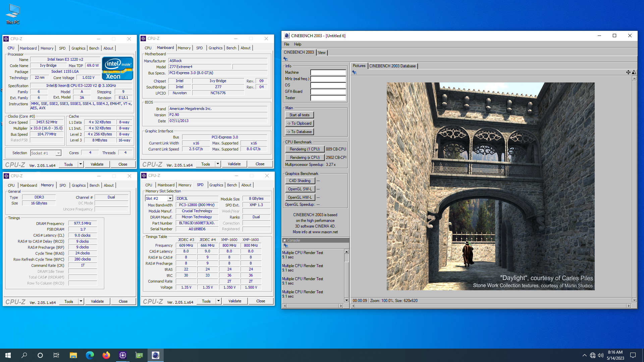Open the notification center icon
Image resolution: width=644 pixels, height=362 pixels.
633,355
